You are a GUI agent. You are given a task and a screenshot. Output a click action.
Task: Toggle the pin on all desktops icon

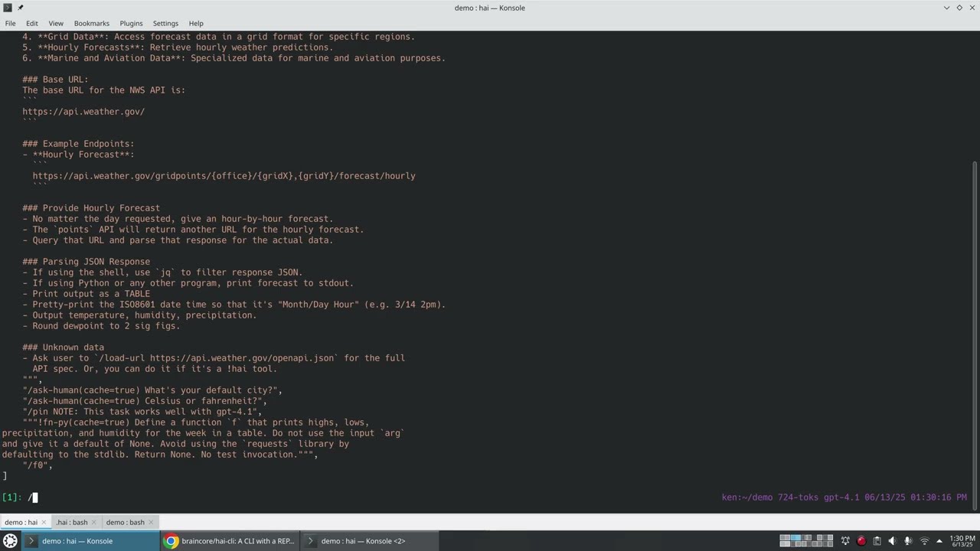tap(21, 8)
